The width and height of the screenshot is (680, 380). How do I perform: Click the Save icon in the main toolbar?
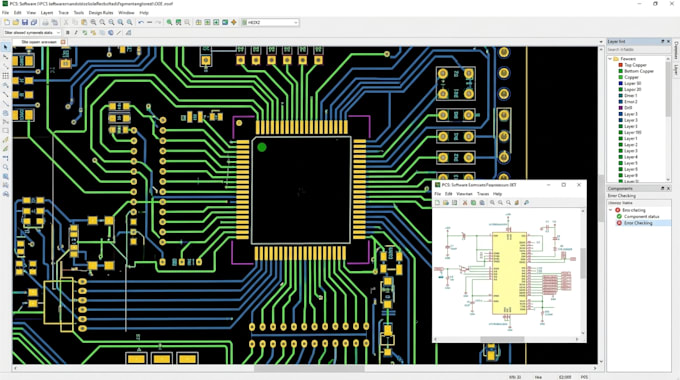tap(25, 22)
